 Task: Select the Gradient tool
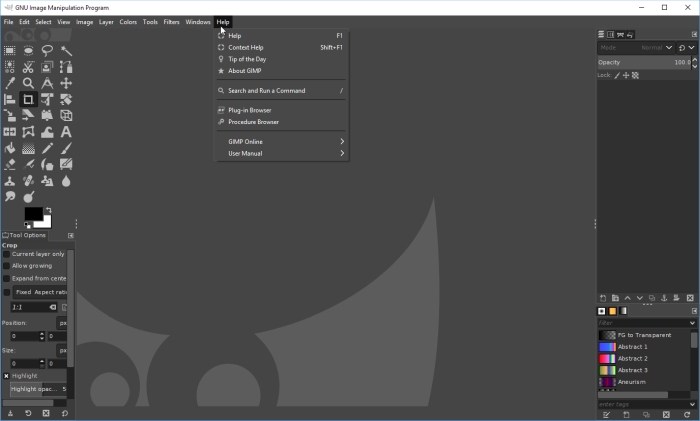click(28, 148)
